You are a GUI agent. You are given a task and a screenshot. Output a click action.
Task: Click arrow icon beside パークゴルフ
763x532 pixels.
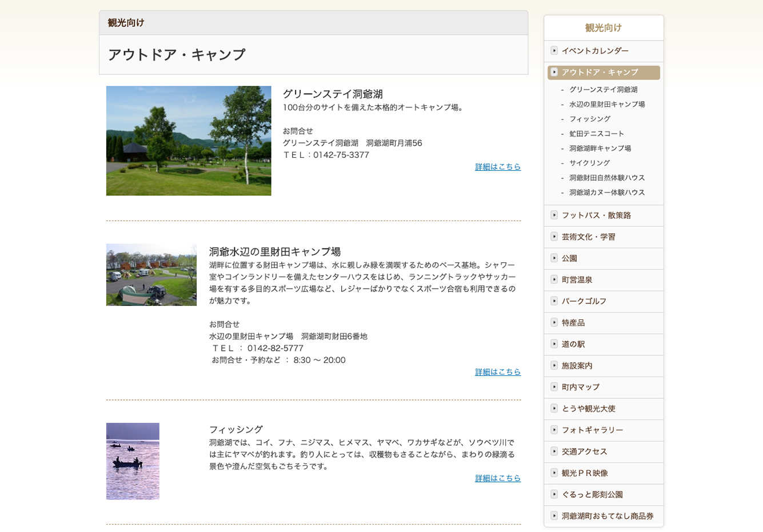[x=554, y=301]
